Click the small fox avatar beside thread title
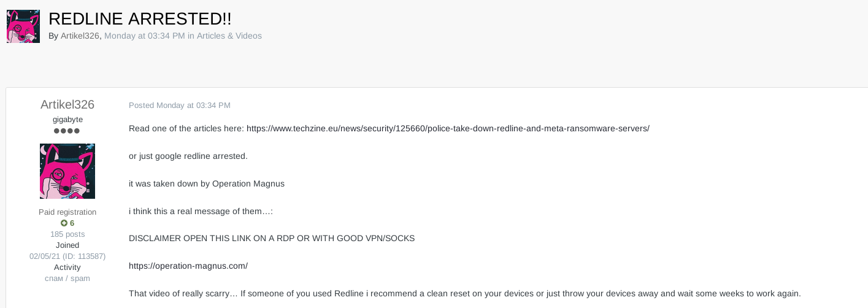Viewport: 868px width, 308px height. point(23,26)
